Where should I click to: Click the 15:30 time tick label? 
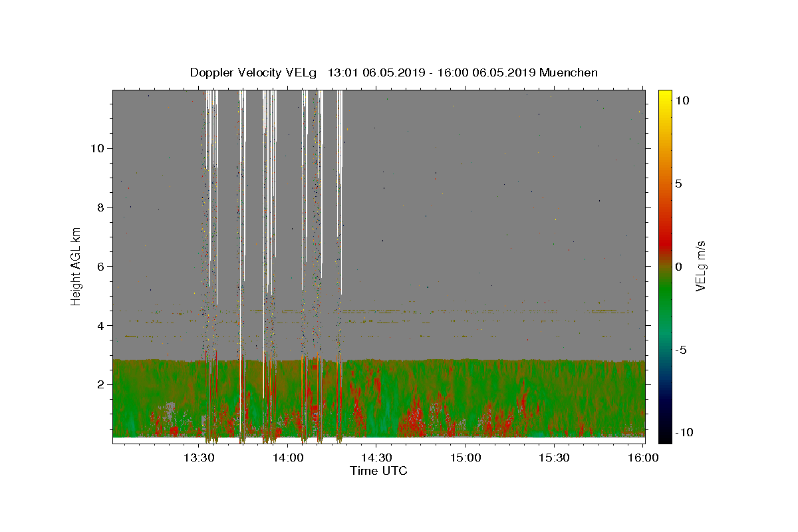(x=554, y=458)
